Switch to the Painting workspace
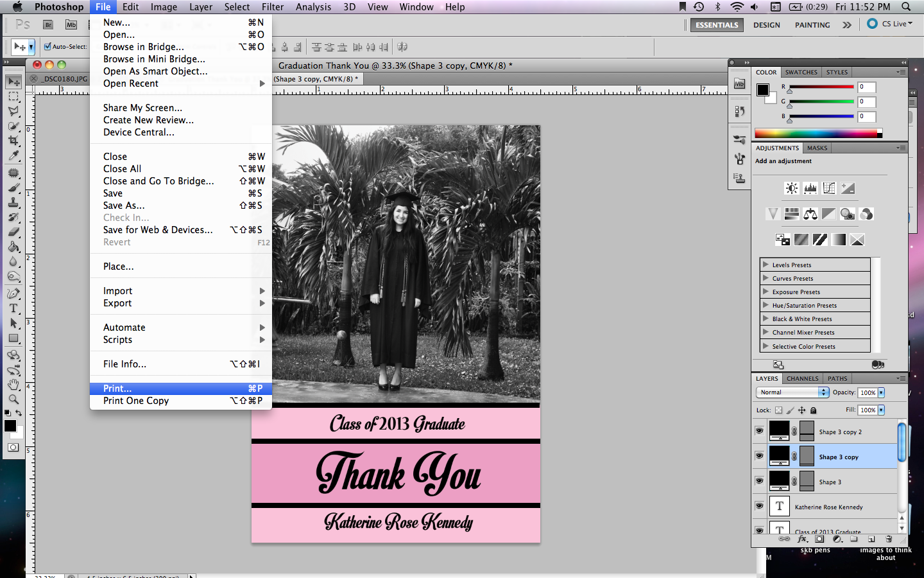 (812, 25)
